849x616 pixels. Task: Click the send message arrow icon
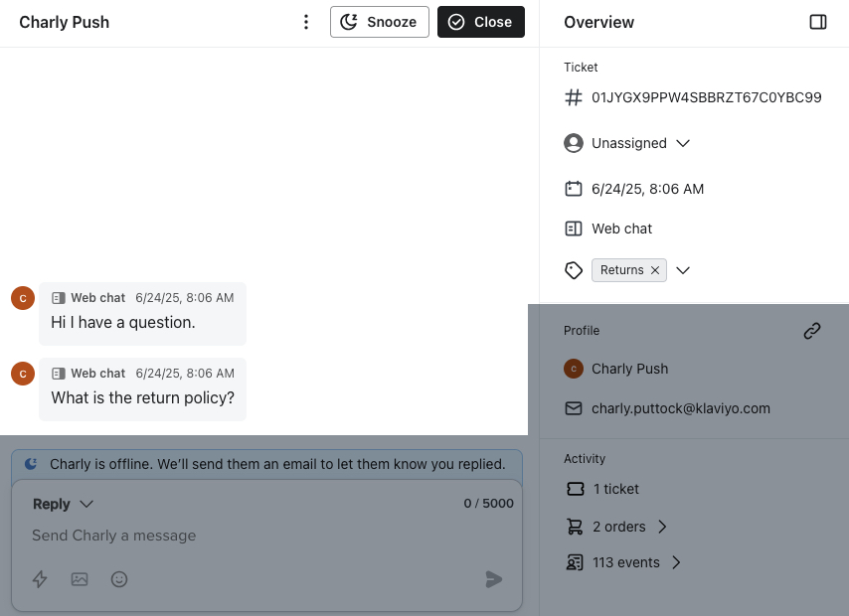tap(494, 579)
